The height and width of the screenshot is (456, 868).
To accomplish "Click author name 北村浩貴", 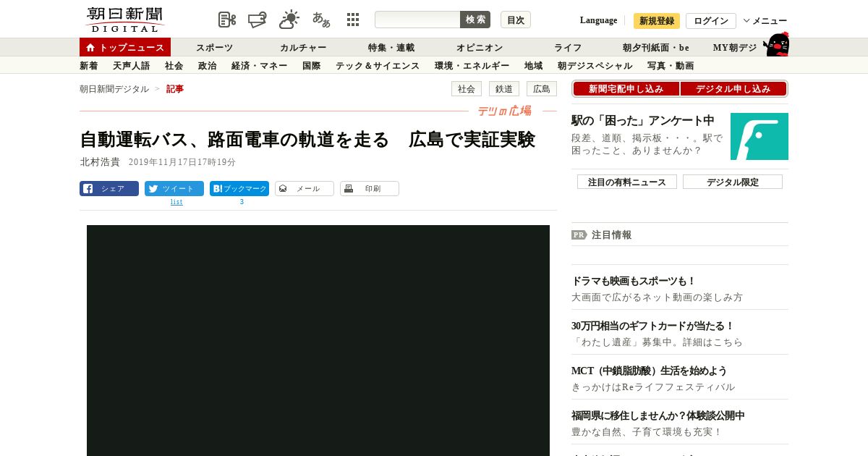I will pos(100,161).
